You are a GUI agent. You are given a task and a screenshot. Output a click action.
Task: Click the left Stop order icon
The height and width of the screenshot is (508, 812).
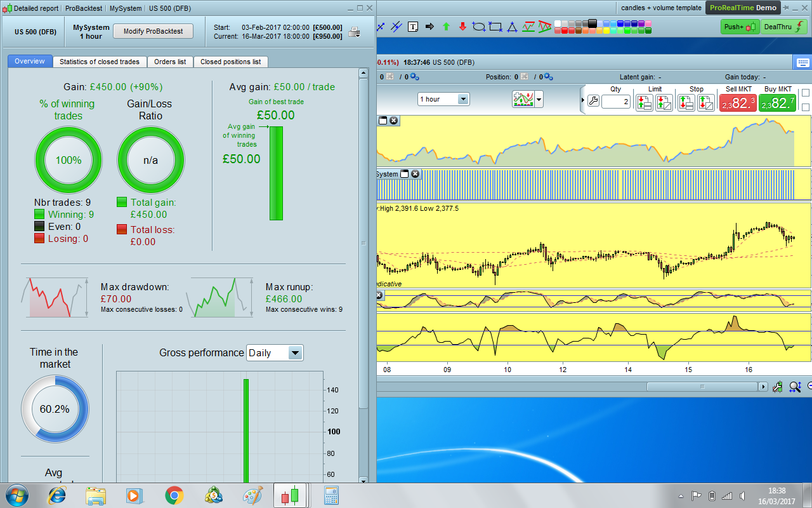(686, 102)
